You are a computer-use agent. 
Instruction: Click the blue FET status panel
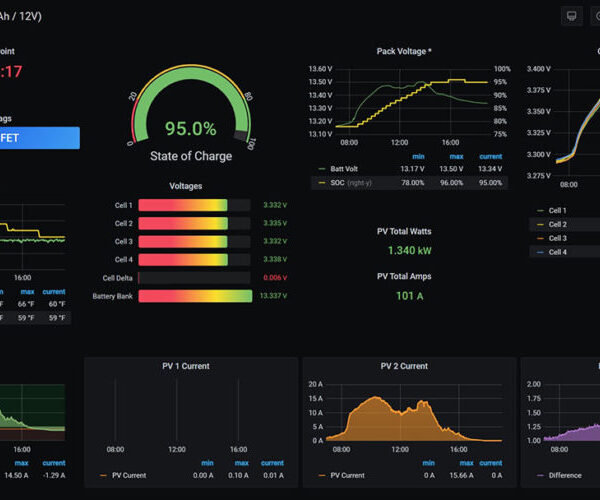click(x=40, y=138)
